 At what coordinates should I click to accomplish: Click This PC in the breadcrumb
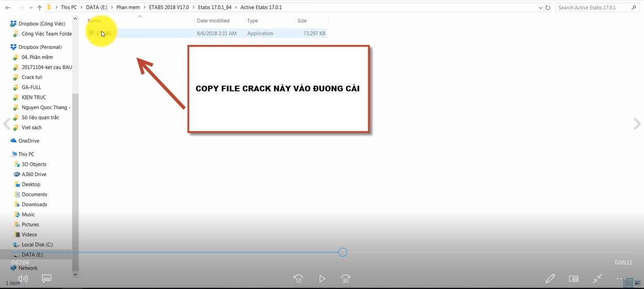(x=69, y=8)
